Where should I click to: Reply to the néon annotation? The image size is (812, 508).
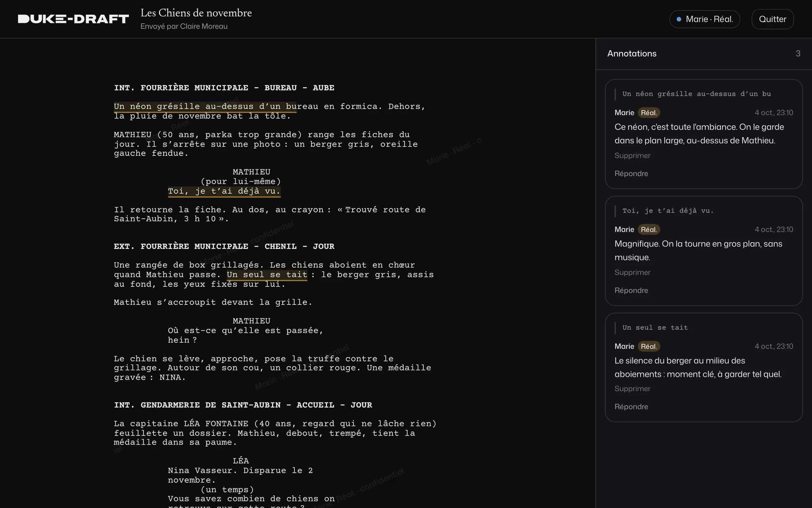[x=631, y=173]
